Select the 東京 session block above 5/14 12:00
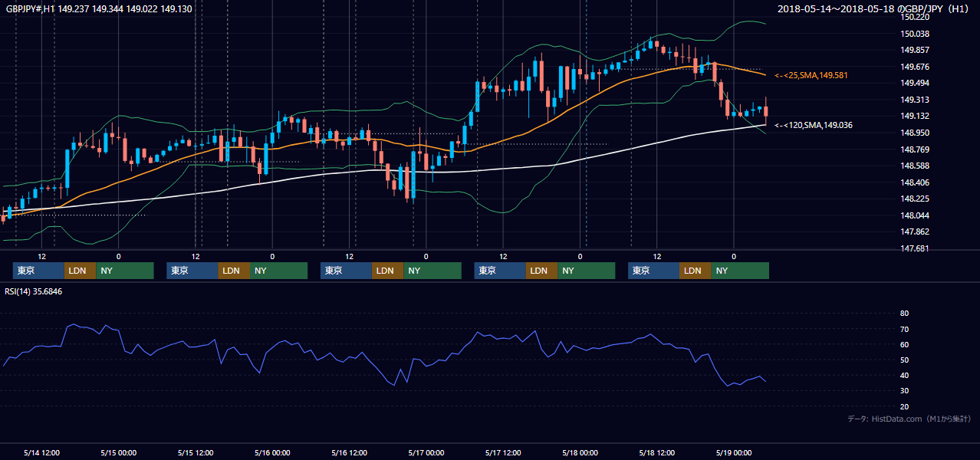The width and height of the screenshot is (980, 460). tap(38, 271)
